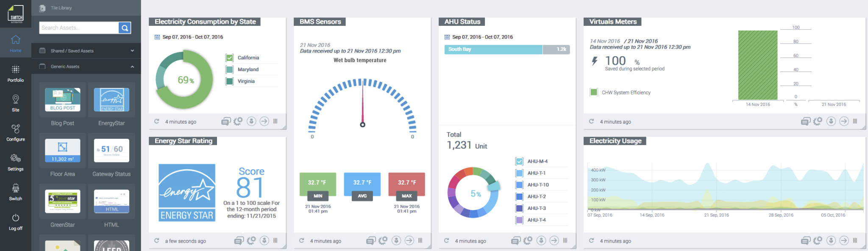Screen dimensions: 868x251
Task: Open comments on the BMS Sensors tile
Action: (370, 240)
